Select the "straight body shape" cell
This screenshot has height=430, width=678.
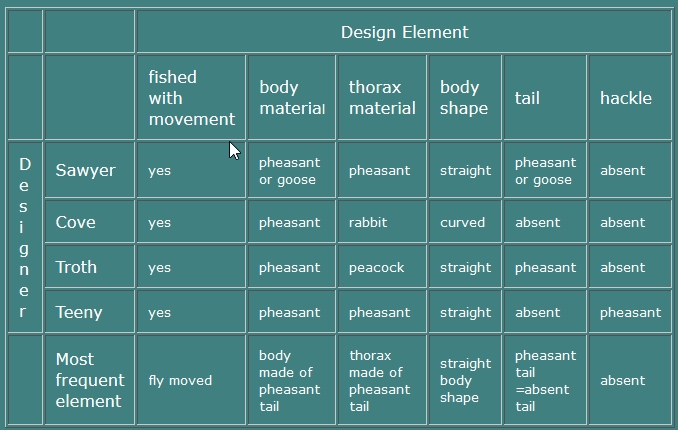[x=465, y=380]
